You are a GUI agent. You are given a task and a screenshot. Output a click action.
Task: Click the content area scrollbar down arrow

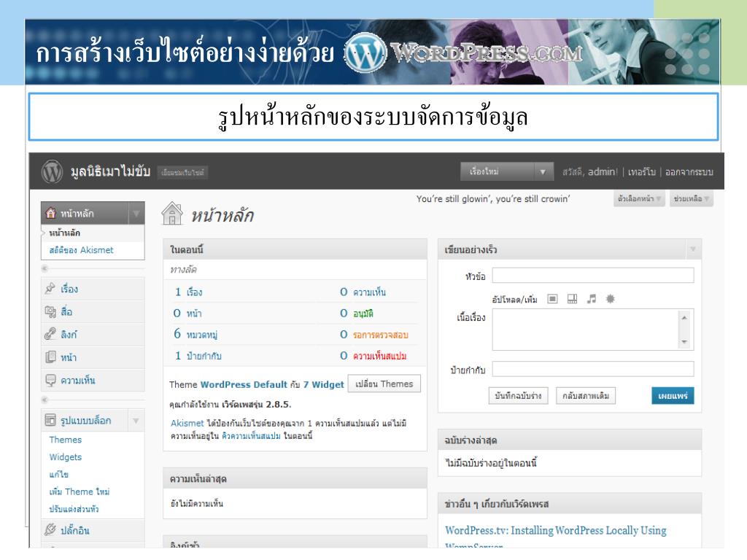point(684,342)
